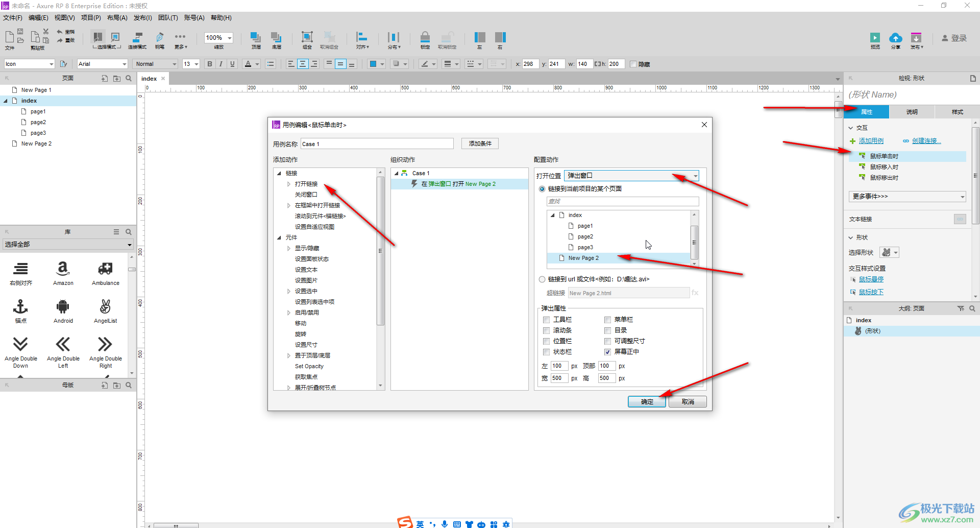
Task: Click the 用例名称 Case 1 field
Action: 377,144
